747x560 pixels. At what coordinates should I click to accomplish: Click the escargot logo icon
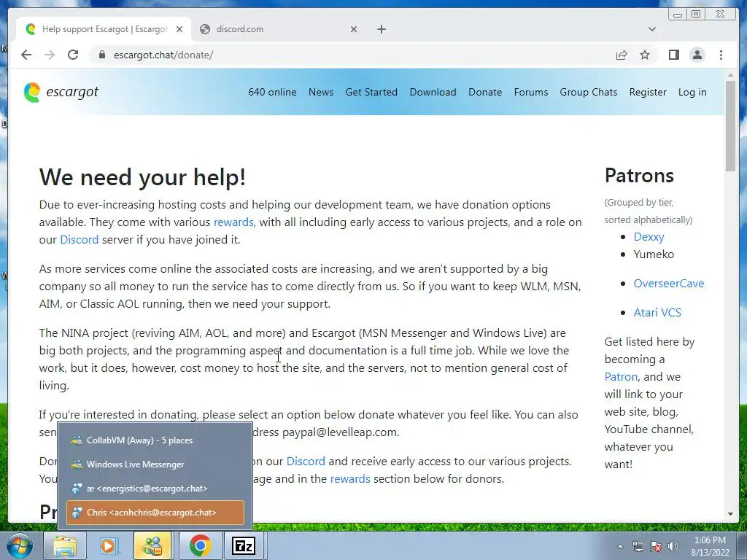click(32, 92)
